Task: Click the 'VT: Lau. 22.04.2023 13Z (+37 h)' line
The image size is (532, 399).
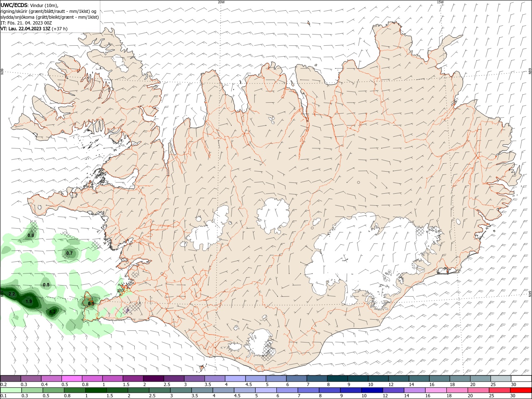Action: 34,29
